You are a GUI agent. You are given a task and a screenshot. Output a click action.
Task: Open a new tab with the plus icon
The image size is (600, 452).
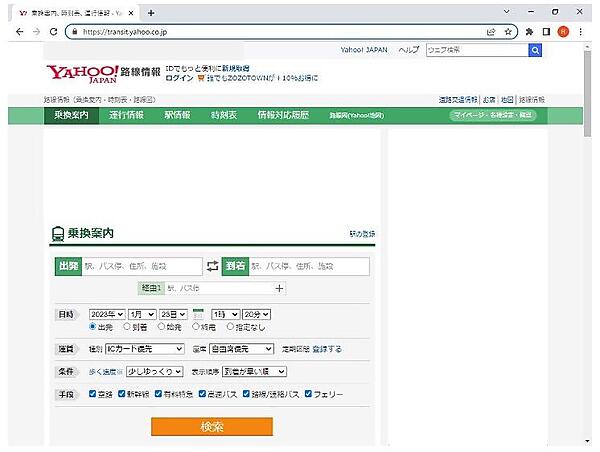(151, 13)
